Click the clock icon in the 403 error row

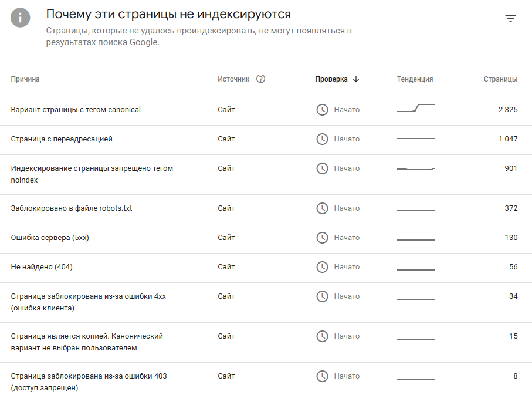[322, 376]
